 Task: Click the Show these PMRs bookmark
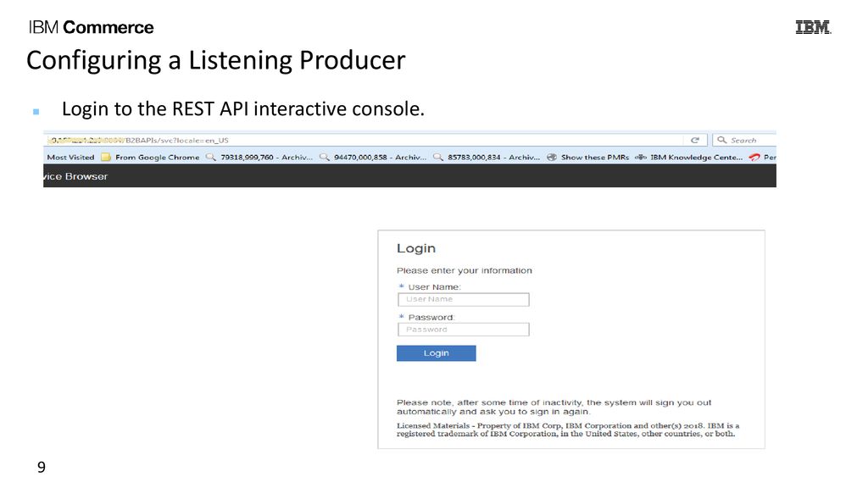click(588, 157)
